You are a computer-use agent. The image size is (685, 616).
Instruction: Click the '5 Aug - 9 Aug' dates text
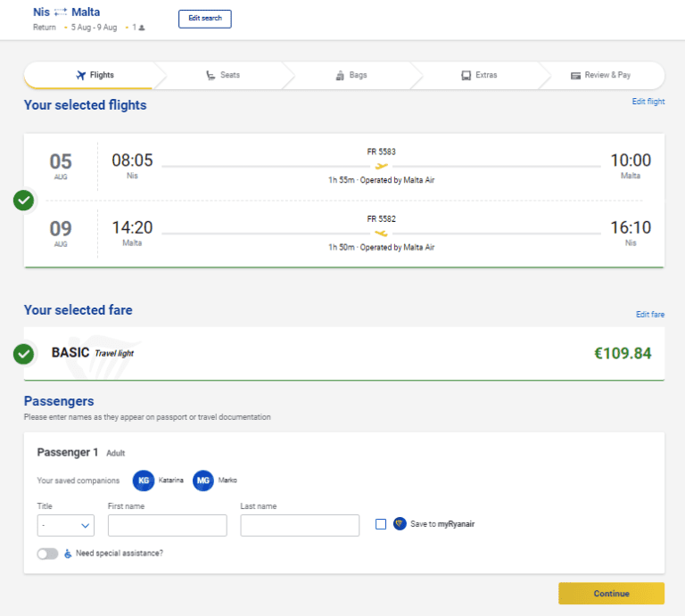coord(94,28)
